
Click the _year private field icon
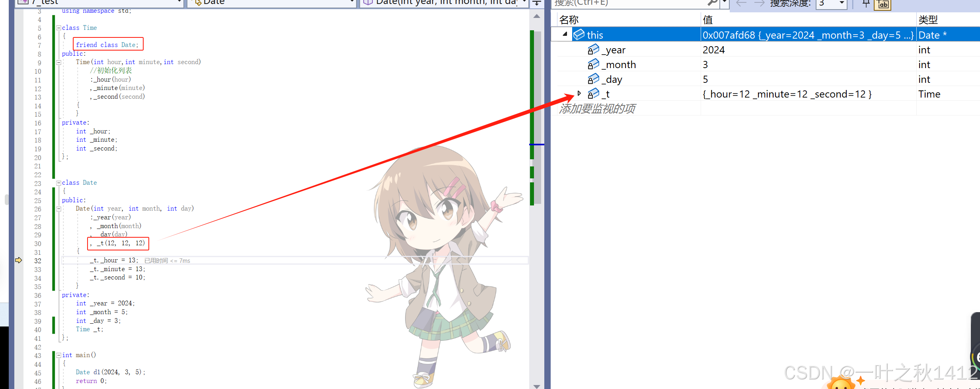pyautogui.click(x=593, y=50)
